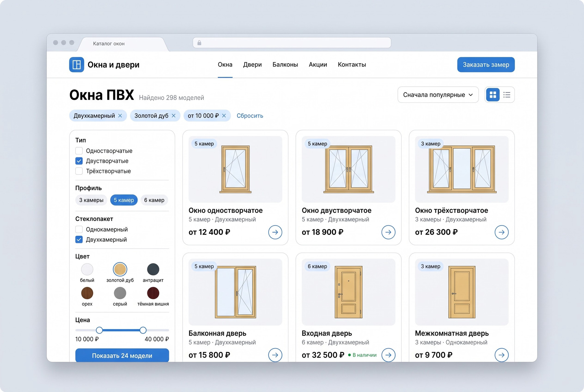Viewport: 584px width, 392px height.
Task: Remove the Двухкамерный filter chip
Action: 120,116
